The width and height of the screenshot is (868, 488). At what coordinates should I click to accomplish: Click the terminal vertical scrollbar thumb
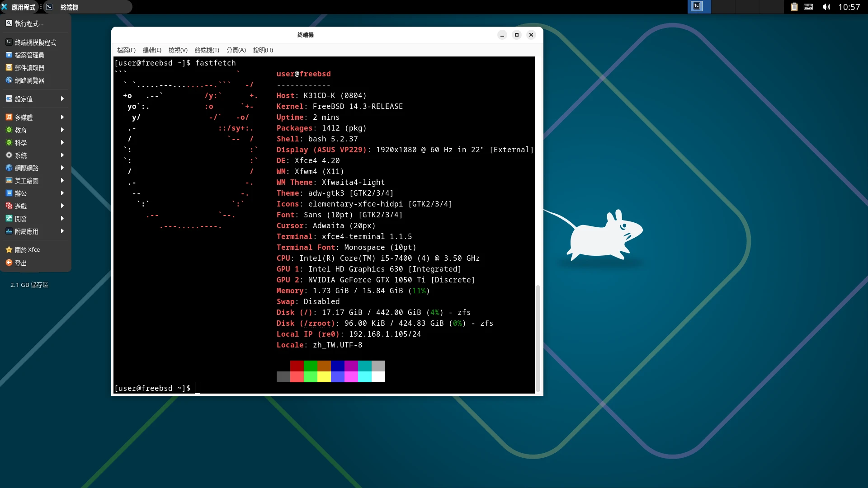[538, 338]
